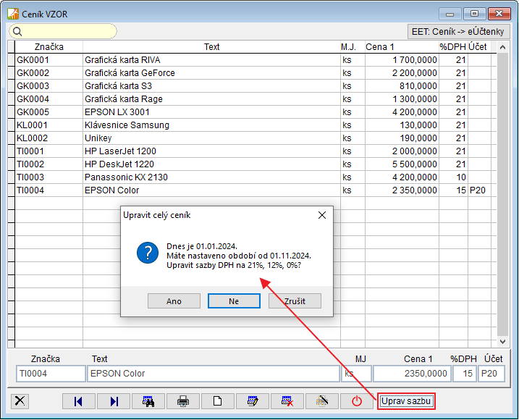Click the Cena 1 column header
The image size is (519, 420).
[402, 47]
